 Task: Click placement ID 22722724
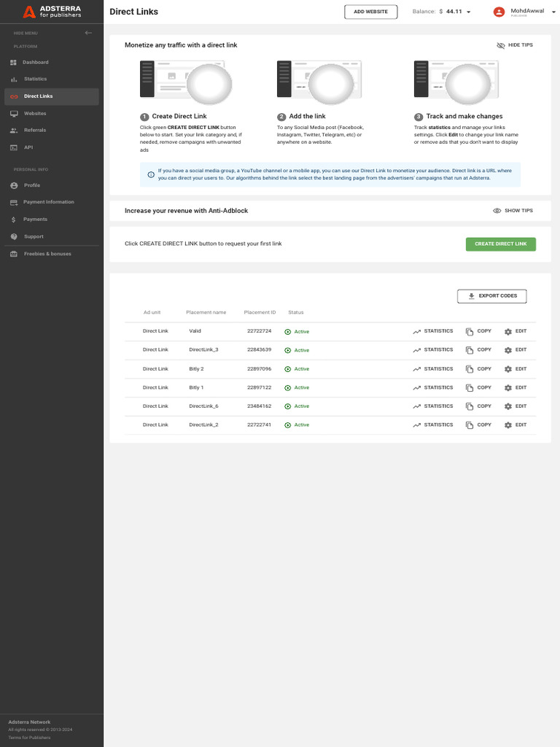pos(259,330)
